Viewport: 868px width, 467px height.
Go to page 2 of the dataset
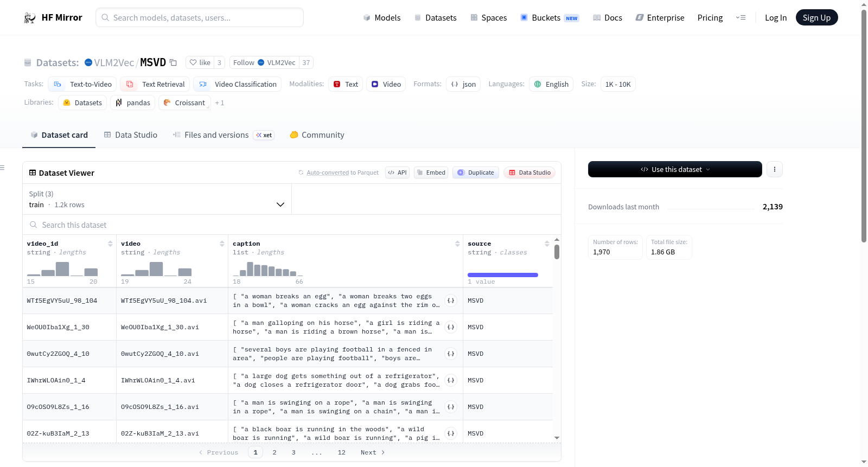(x=275, y=452)
